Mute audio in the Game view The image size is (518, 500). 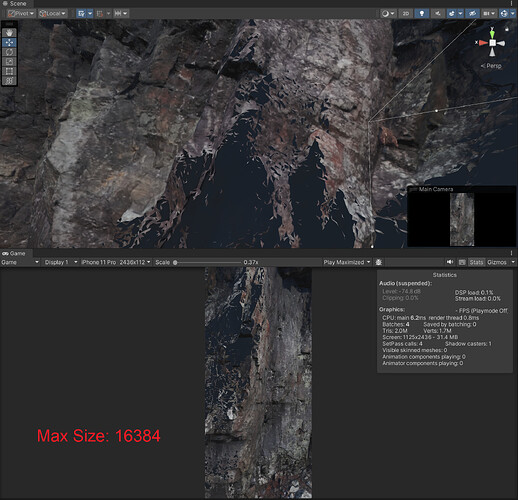coord(450,262)
